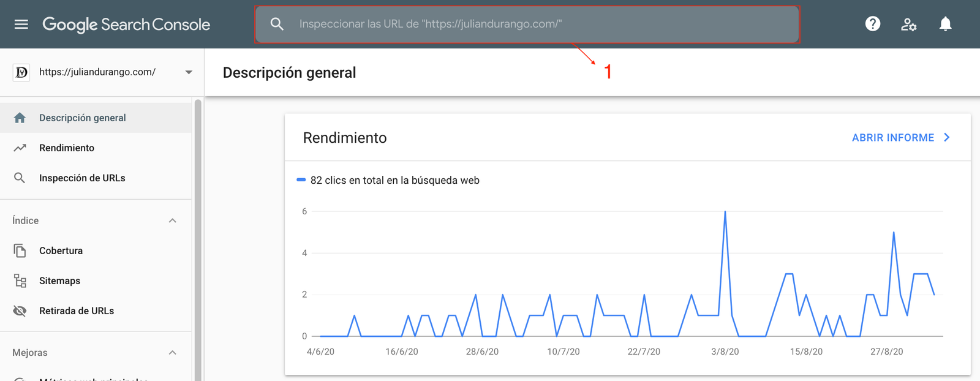Viewport: 980px width, 381px height.
Task: Open user settings via the person gear icon
Action: 909,24
